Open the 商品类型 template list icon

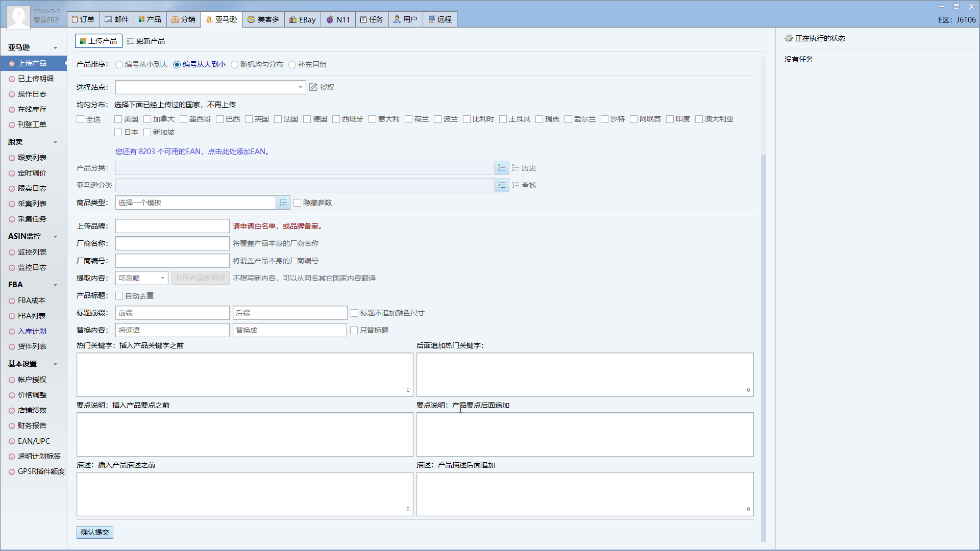[x=283, y=203]
